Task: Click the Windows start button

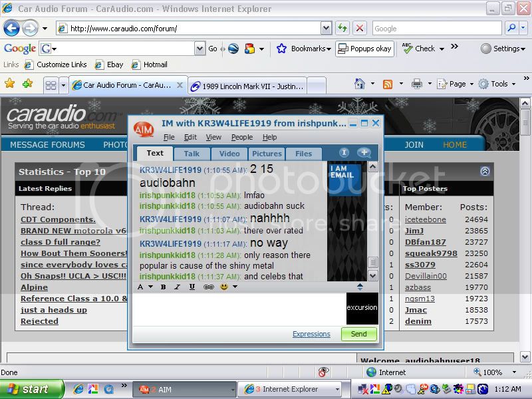Action: 31,389
